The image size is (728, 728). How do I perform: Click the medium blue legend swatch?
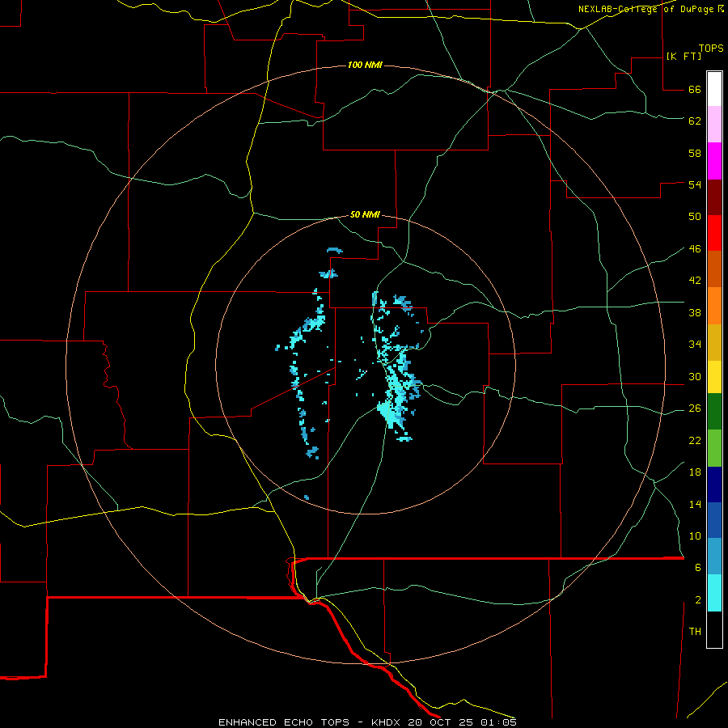click(x=714, y=520)
